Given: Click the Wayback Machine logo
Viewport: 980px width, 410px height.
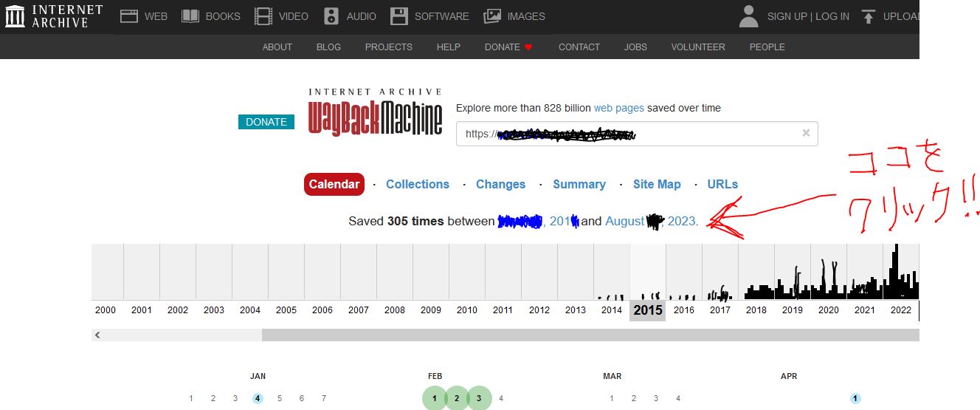Looking at the screenshot, I should click(376, 112).
